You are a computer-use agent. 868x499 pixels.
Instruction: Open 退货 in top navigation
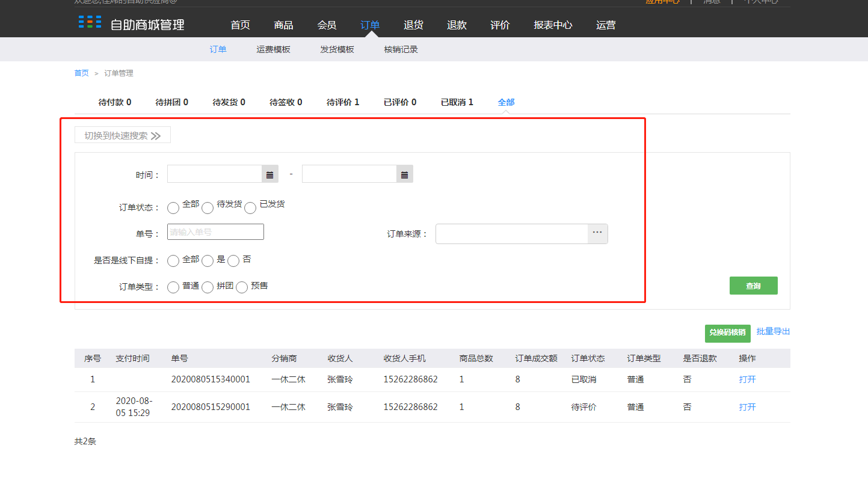coord(413,25)
